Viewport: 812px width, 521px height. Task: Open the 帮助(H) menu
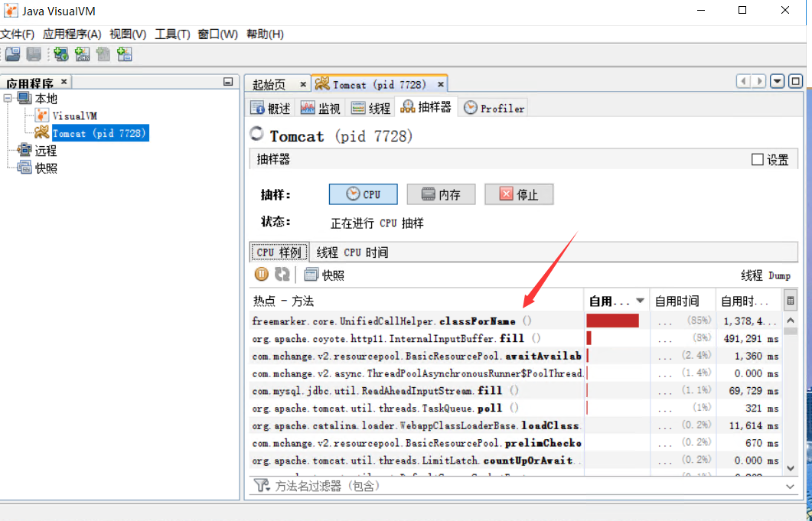[265, 34]
